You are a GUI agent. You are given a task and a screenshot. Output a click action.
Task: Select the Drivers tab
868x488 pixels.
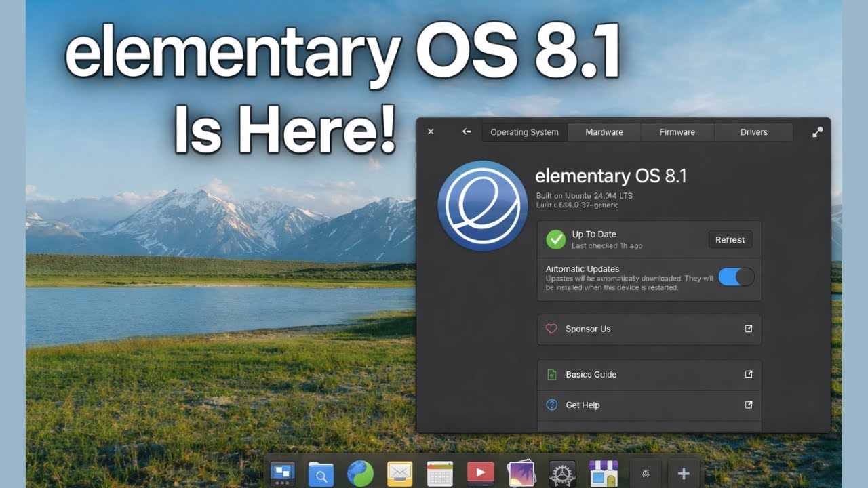pyautogui.click(x=754, y=132)
